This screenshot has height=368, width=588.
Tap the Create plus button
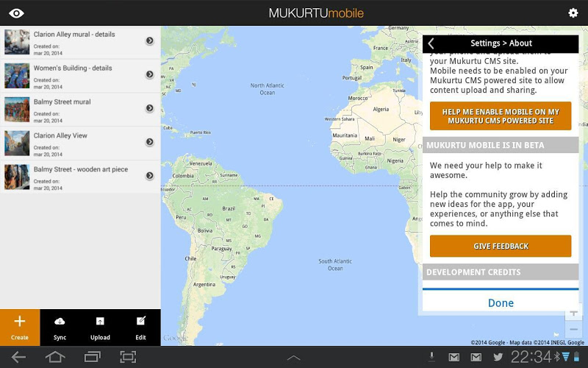click(20, 328)
